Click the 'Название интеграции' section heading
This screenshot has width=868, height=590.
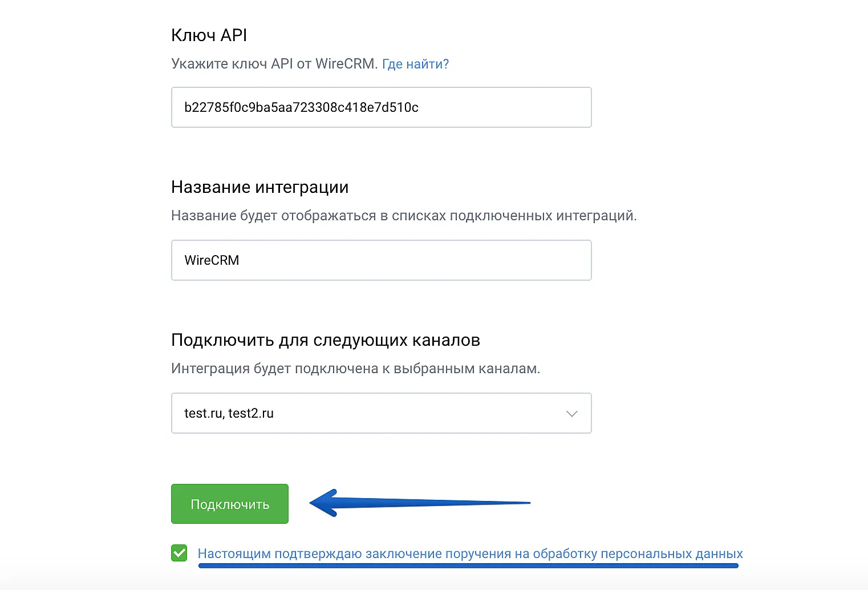point(259,187)
